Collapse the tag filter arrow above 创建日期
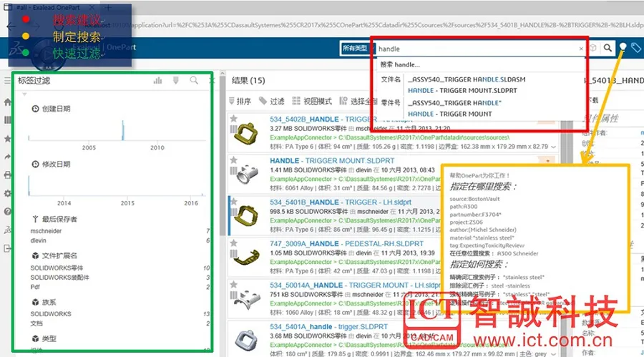The width and height of the screenshot is (644, 357). (x=24, y=94)
